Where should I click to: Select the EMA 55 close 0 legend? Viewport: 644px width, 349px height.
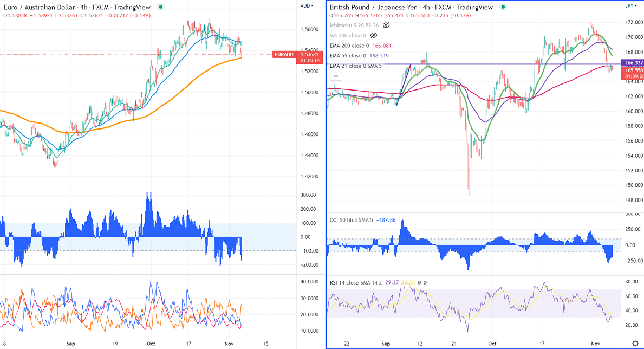tap(348, 56)
